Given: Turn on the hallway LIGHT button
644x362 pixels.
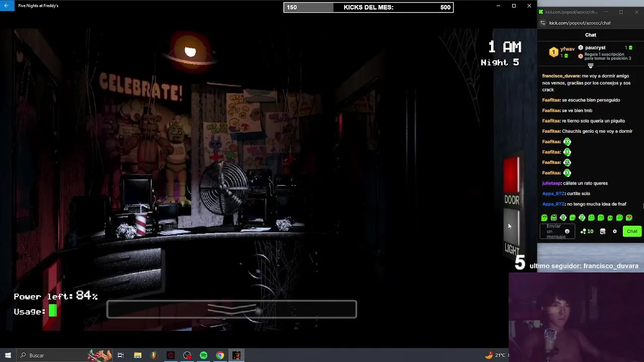Looking at the screenshot, I should pyautogui.click(x=512, y=227).
